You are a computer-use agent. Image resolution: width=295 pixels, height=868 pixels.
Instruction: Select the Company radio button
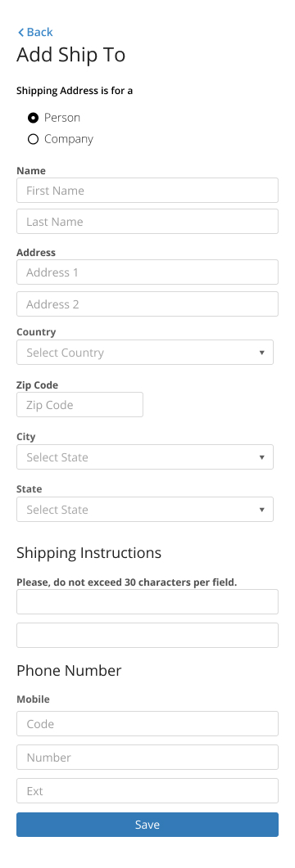pyautogui.click(x=34, y=139)
